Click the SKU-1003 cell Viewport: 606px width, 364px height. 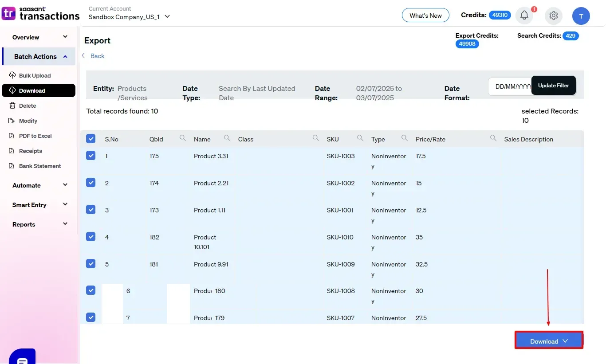tap(341, 156)
